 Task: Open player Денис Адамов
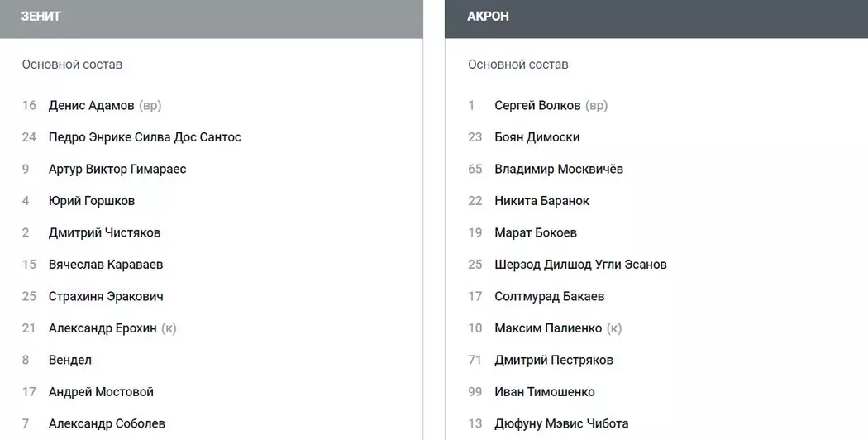point(91,106)
